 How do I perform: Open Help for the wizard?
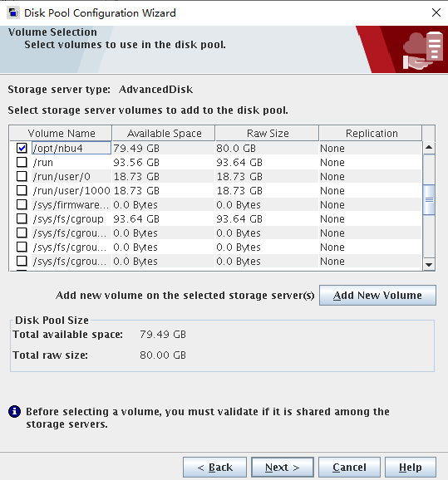pos(411,468)
